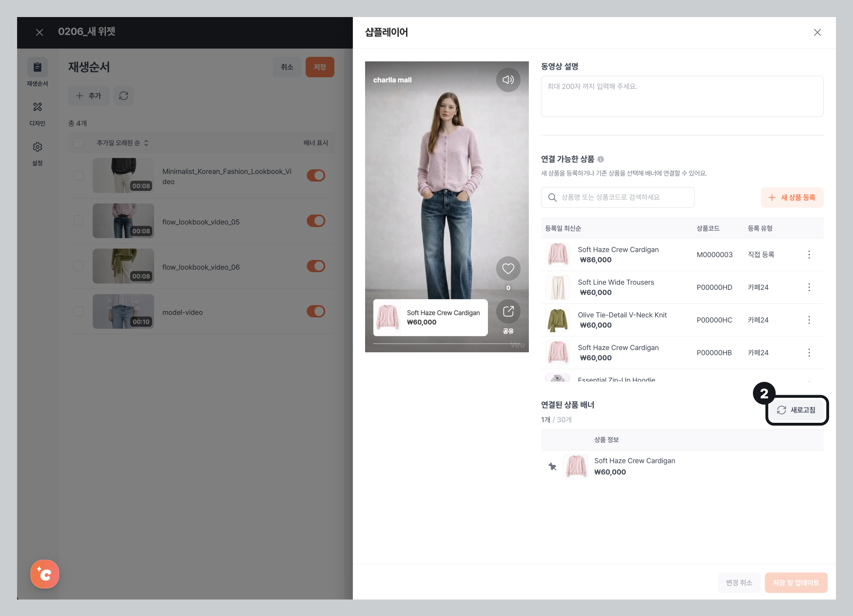This screenshot has height=616, width=853.
Task: Click info icon beside 연결 가능한 상품
Action: [x=601, y=159]
